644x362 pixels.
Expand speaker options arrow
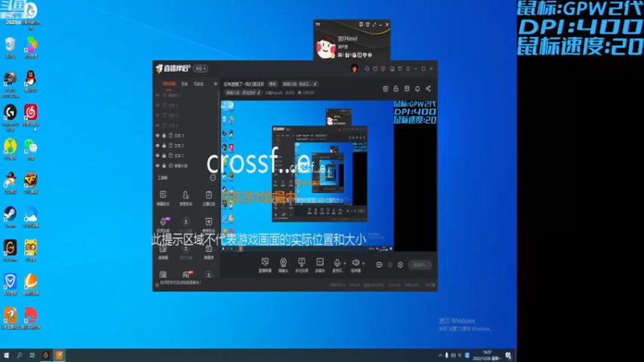tap(364, 264)
